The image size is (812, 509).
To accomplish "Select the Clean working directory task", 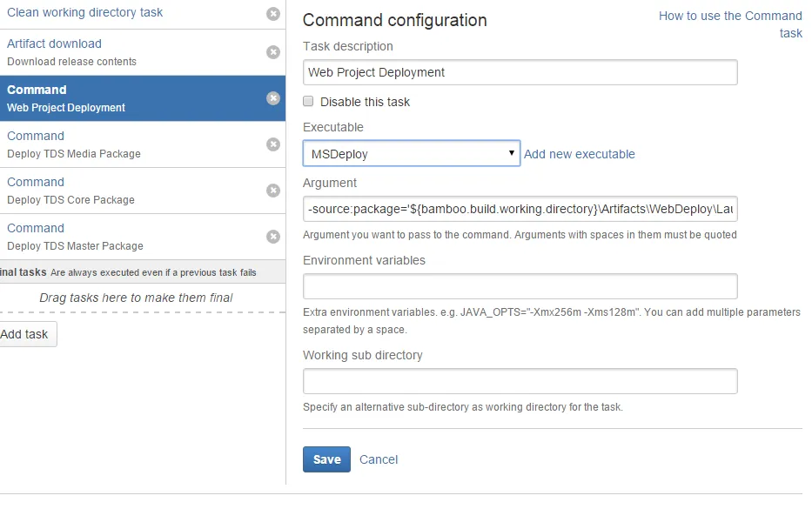I will 84,13.
